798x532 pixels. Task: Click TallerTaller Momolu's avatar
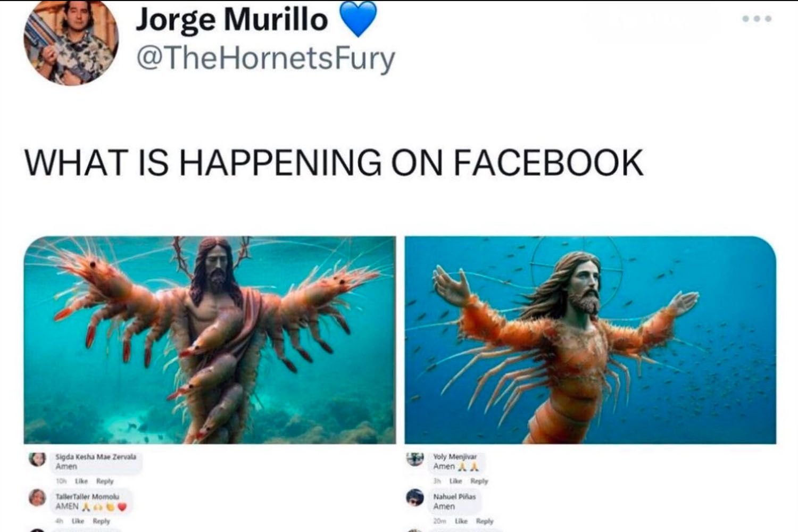pyautogui.click(x=37, y=497)
